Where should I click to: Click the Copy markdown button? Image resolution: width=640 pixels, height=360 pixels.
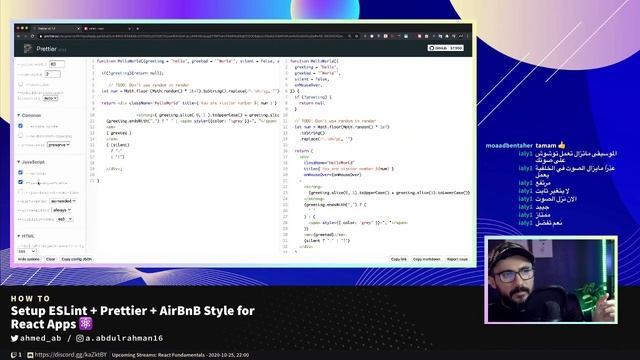pos(427,259)
